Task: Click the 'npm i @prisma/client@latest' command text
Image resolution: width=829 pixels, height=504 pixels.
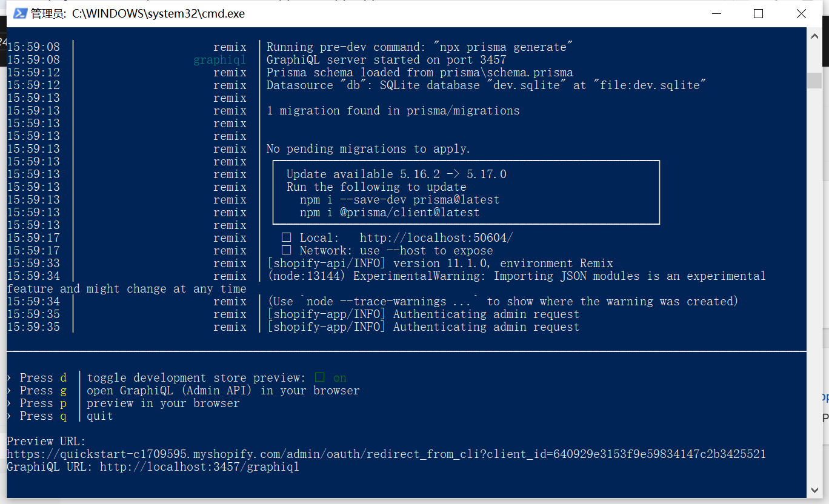Action: pos(390,213)
